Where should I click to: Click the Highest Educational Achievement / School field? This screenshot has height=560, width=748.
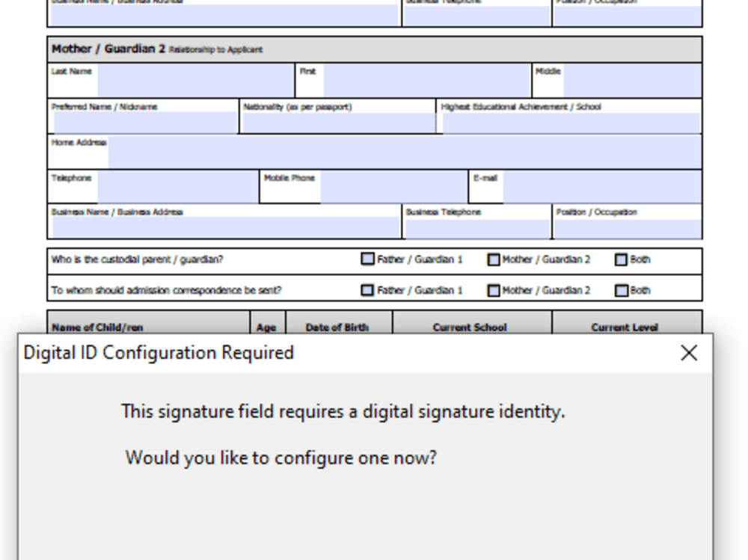(568, 121)
